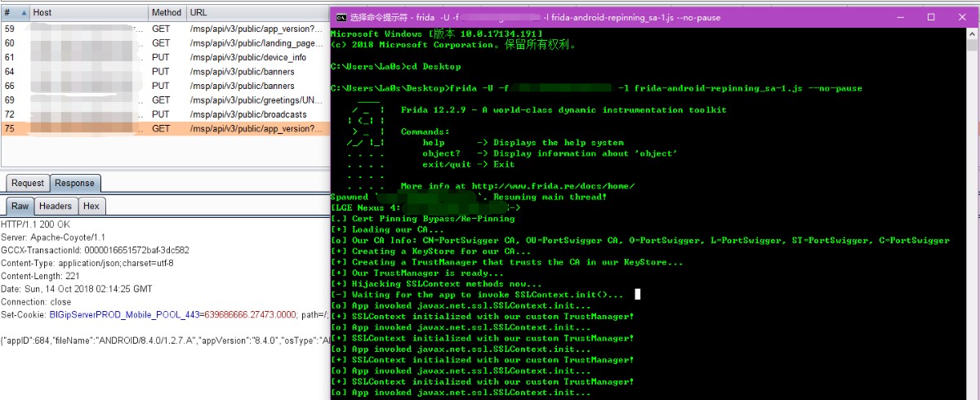Select highlighted row 75 app_version
This screenshot has height=400, width=980.
pos(165,128)
